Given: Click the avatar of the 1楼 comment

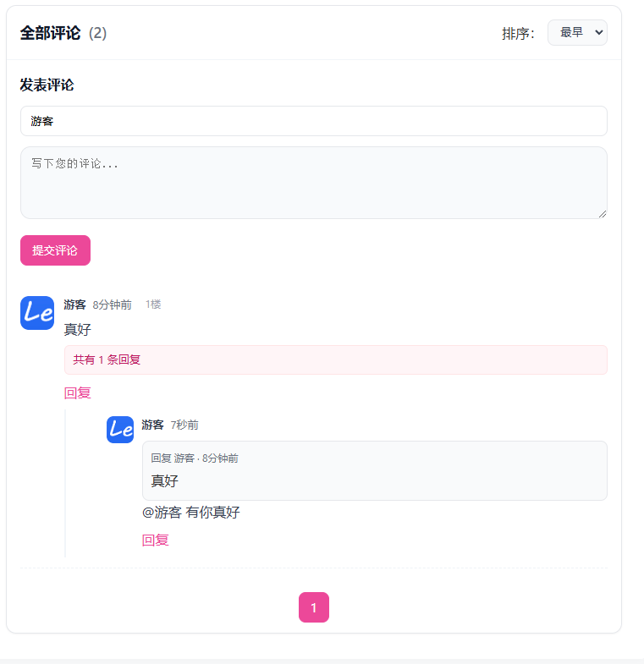Looking at the screenshot, I should [37, 313].
